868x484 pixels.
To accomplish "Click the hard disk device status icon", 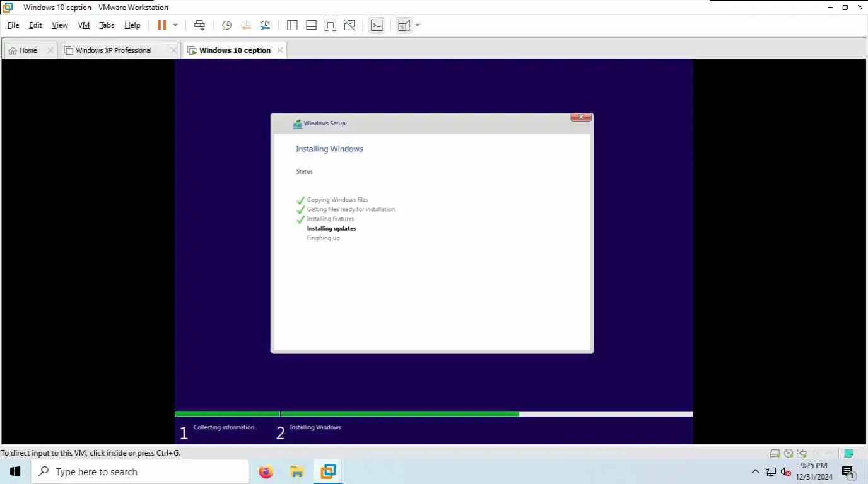I will (775, 453).
